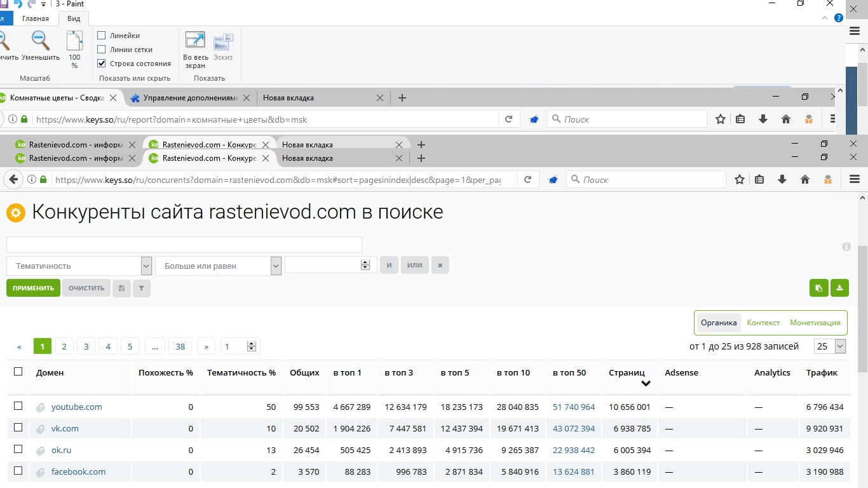Screen dimensions: 868x488
Task: Click the Уменьшить zoom-out magnifier in Paint
Action: tap(41, 41)
